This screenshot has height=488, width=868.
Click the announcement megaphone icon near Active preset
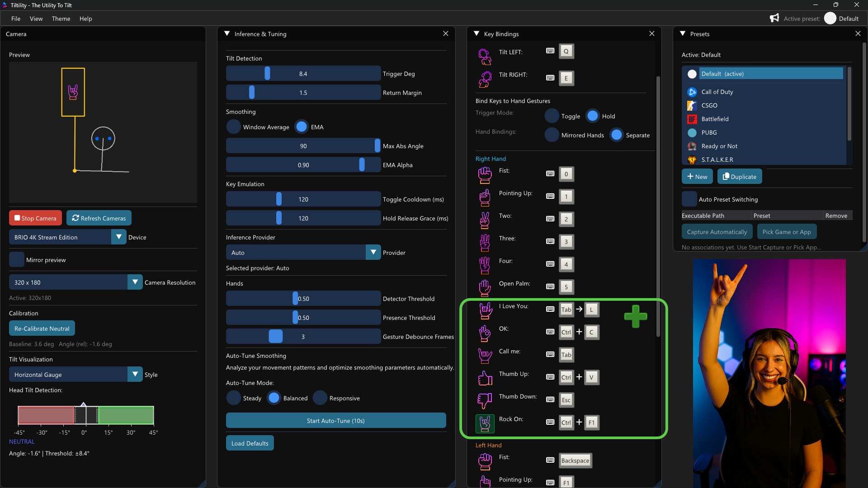click(774, 18)
